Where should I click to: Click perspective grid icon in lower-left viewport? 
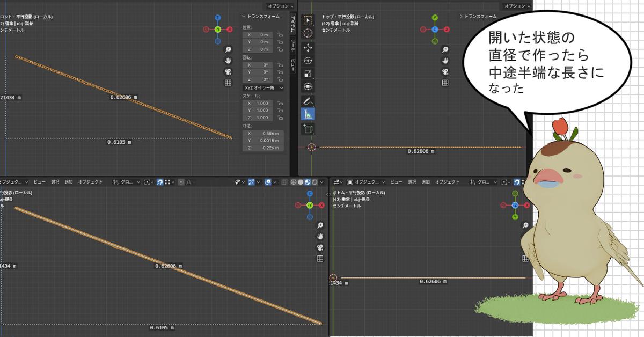pyautogui.click(x=320, y=259)
